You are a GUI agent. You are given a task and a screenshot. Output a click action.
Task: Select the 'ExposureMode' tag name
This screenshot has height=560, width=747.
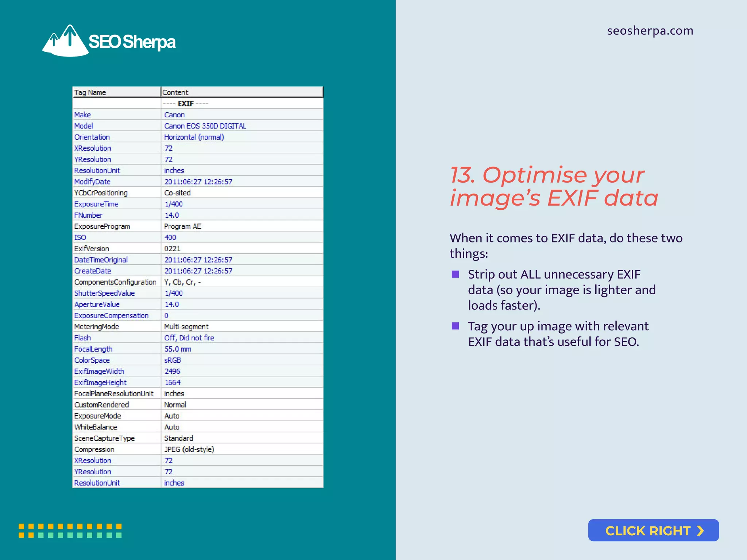pos(97,416)
